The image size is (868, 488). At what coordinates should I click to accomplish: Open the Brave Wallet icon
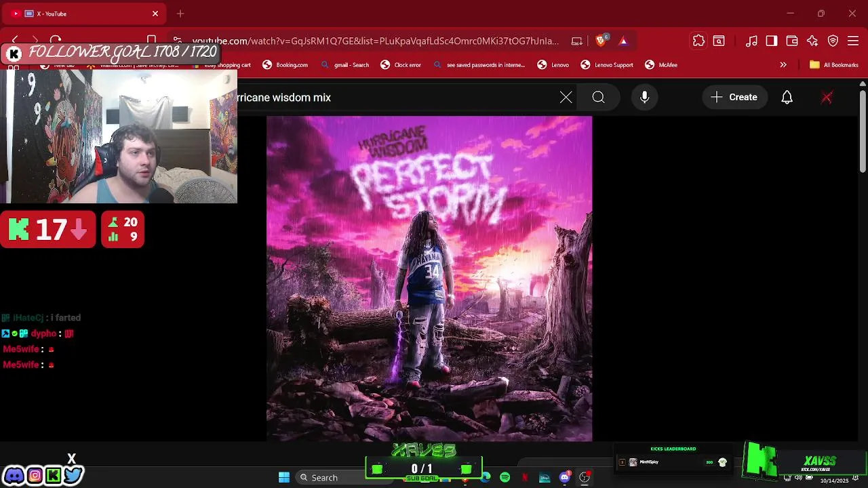792,41
